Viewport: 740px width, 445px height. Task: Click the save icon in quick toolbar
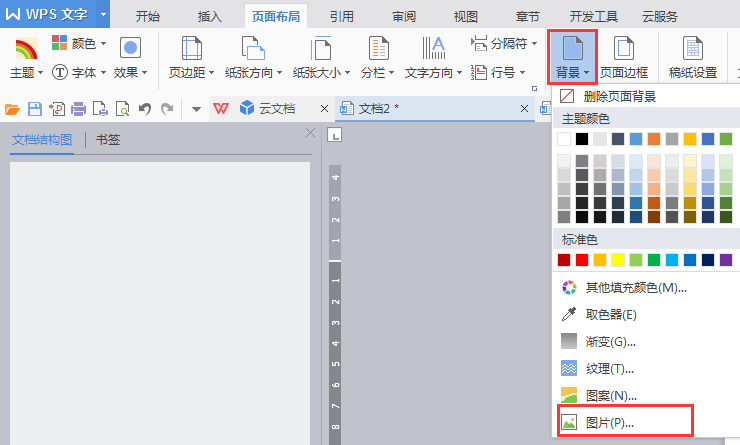35,108
